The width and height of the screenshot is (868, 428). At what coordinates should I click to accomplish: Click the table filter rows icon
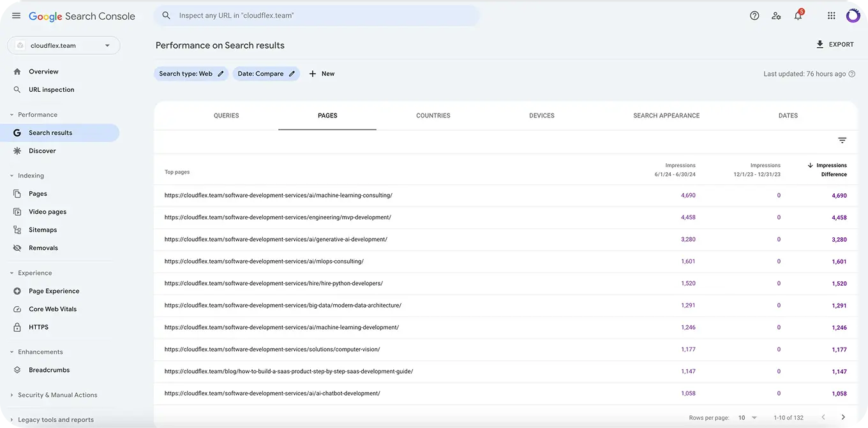click(x=842, y=140)
